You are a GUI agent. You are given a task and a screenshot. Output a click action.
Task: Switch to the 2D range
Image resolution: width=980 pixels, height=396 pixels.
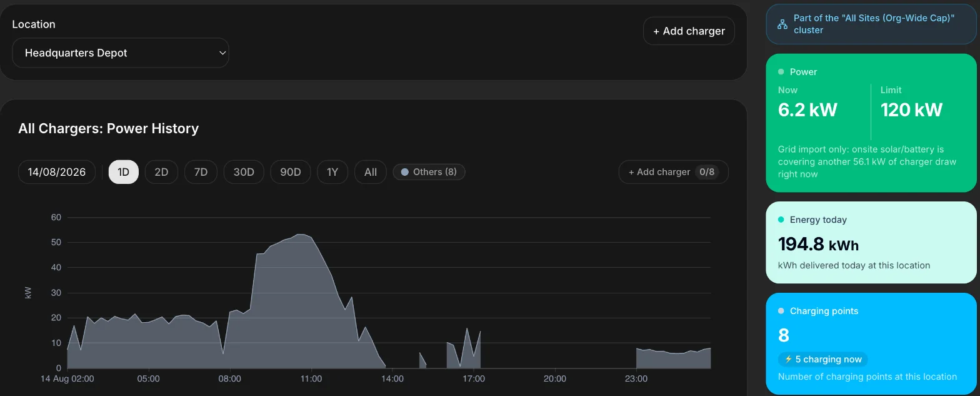coord(161,172)
